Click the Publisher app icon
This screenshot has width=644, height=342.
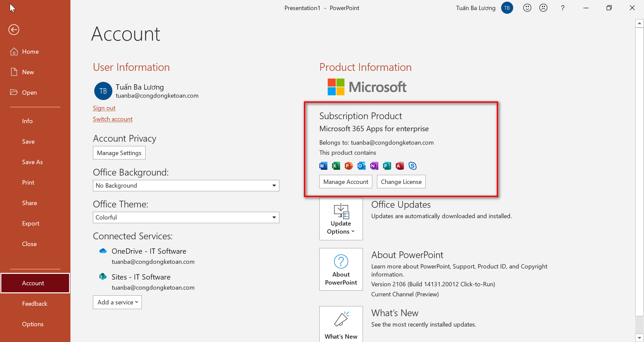point(387,166)
